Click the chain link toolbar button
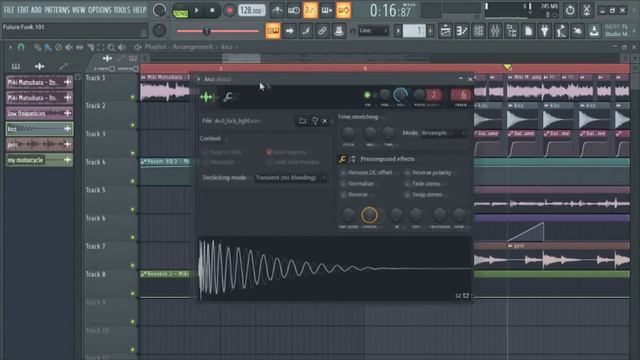The width and height of the screenshot is (640, 360). point(322,31)
